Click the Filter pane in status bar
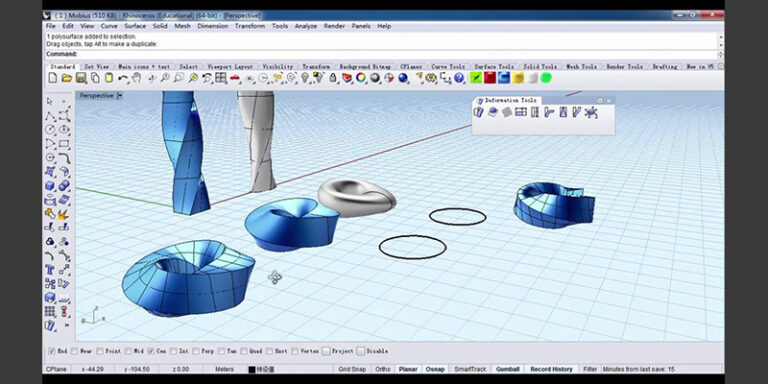 [x=590, y=369]
